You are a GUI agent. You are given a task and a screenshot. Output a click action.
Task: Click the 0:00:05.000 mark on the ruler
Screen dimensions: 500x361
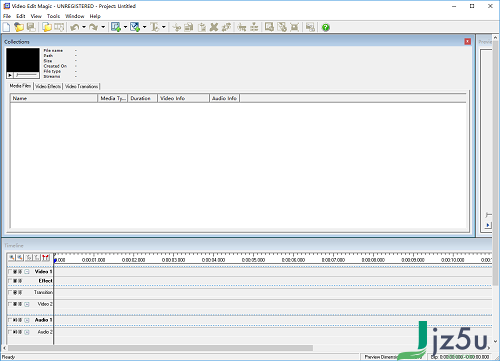[x=253, y=260]
